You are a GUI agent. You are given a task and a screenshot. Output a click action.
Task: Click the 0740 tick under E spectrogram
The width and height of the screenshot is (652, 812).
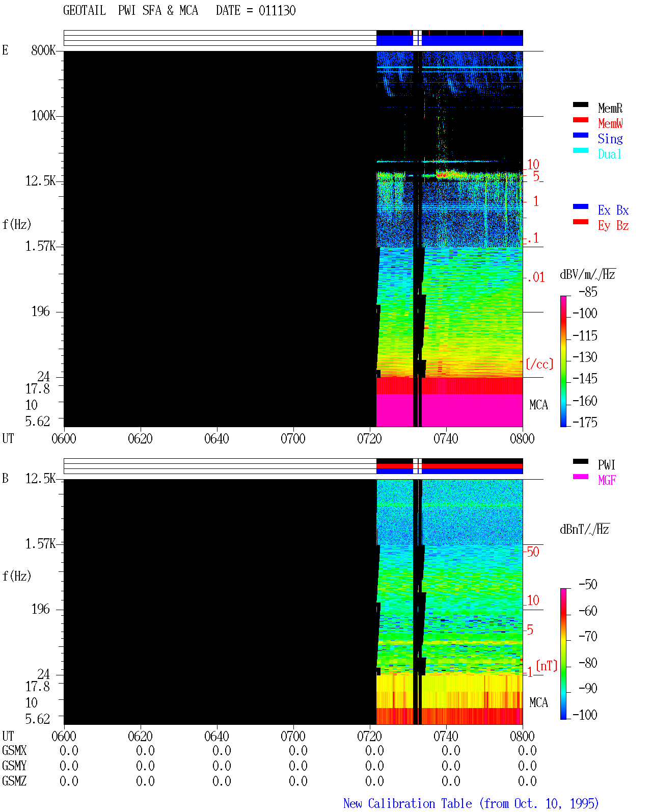pos(446,438)
